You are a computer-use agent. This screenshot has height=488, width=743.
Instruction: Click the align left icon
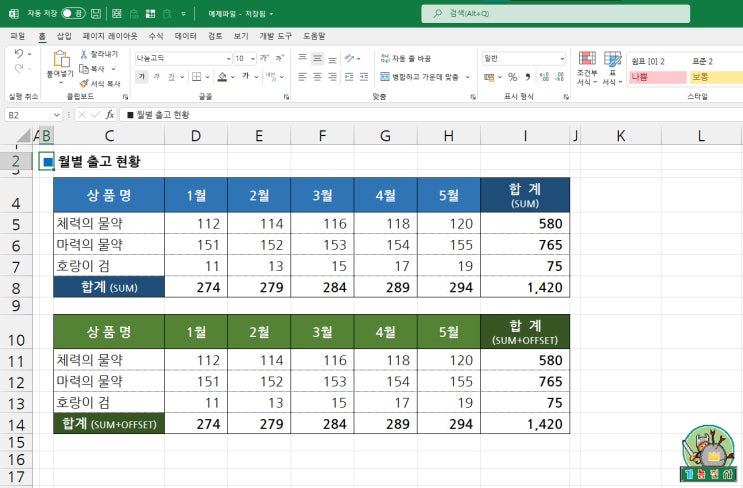[x=302, y=76]
